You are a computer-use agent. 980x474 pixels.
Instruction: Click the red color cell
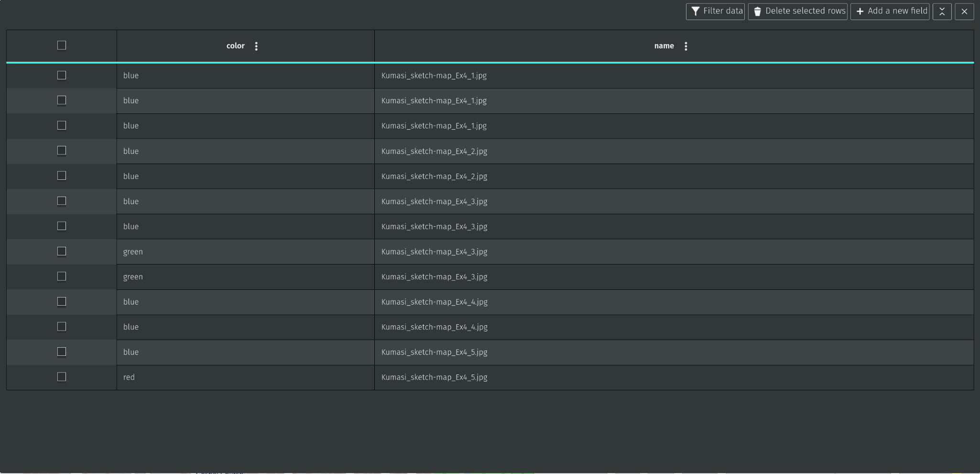pyautogui.click(x=129, y=377)
